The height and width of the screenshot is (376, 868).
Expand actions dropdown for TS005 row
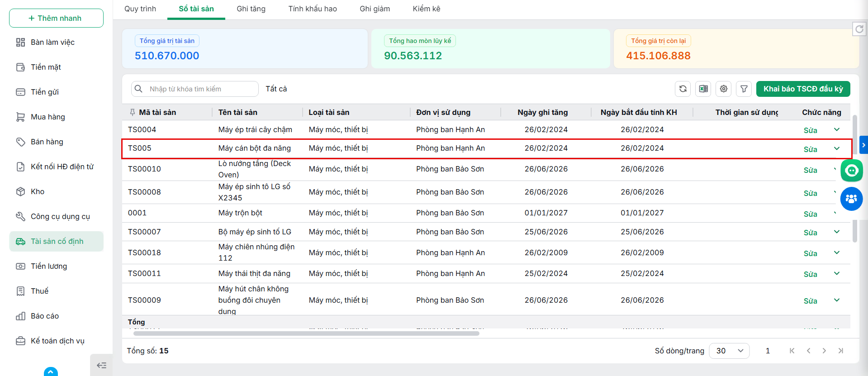coord(837,149)
